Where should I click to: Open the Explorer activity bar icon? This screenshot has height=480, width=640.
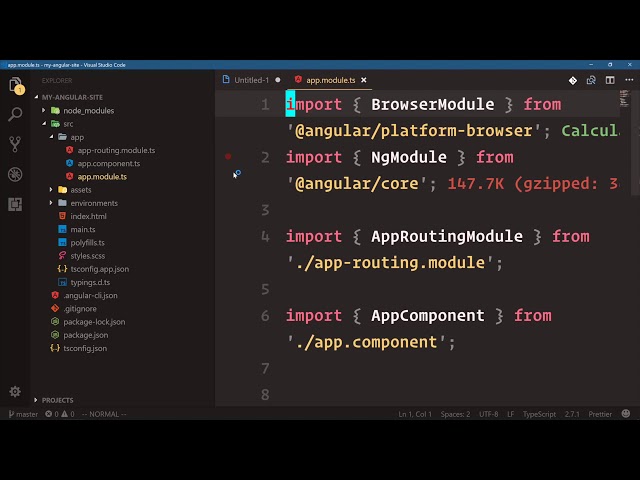tap(15, 85)
